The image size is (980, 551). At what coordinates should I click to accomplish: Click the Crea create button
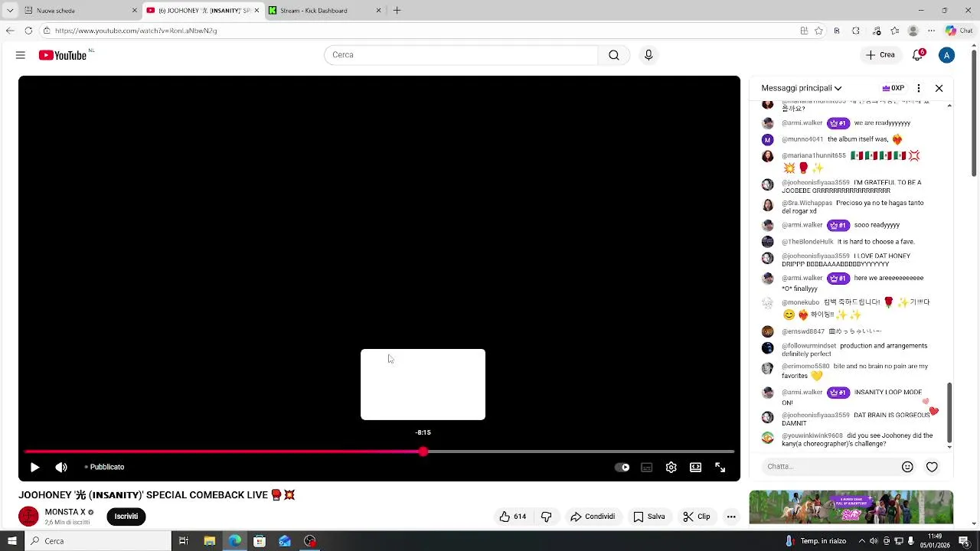click(x=880, y=55)
